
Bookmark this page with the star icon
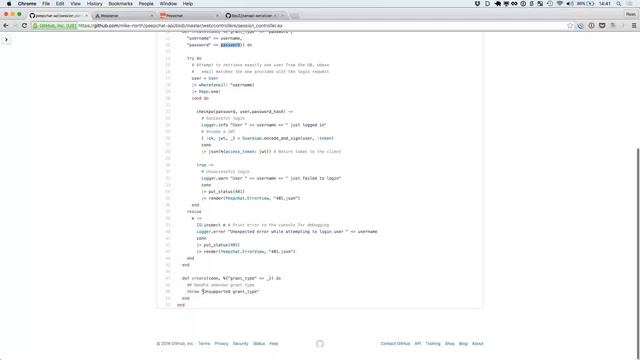[x=570, y=26]
